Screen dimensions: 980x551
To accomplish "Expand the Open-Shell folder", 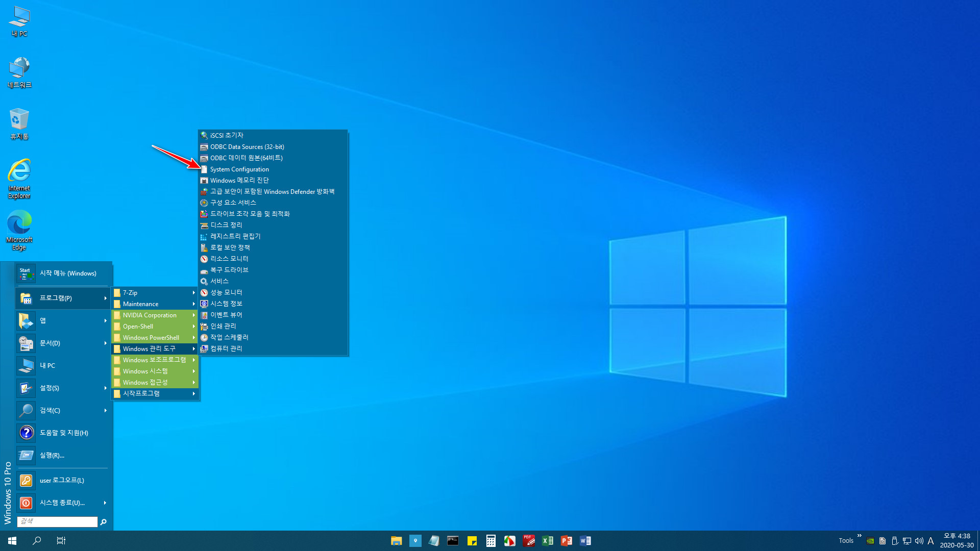I will click(155, 327).
